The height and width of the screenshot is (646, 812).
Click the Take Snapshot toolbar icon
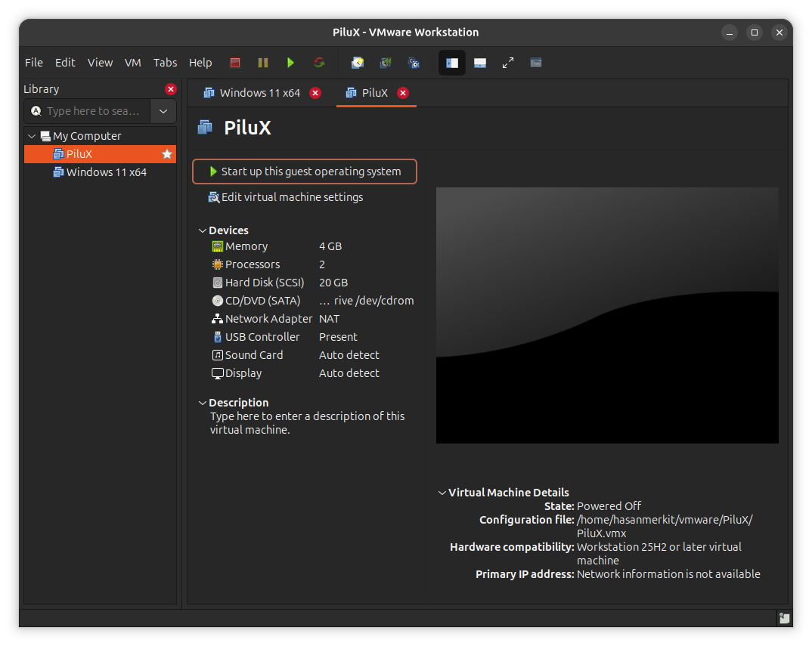pos(358,63)
